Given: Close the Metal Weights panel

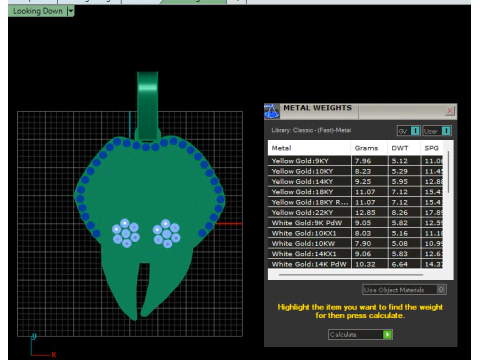Looking at the screenshot, I should (450, 111).
